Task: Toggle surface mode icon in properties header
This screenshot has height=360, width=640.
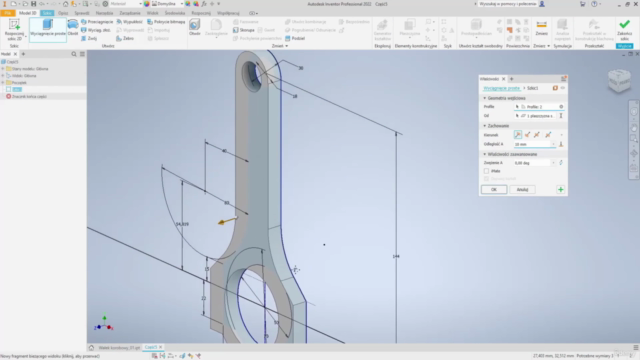Action: 555,88
